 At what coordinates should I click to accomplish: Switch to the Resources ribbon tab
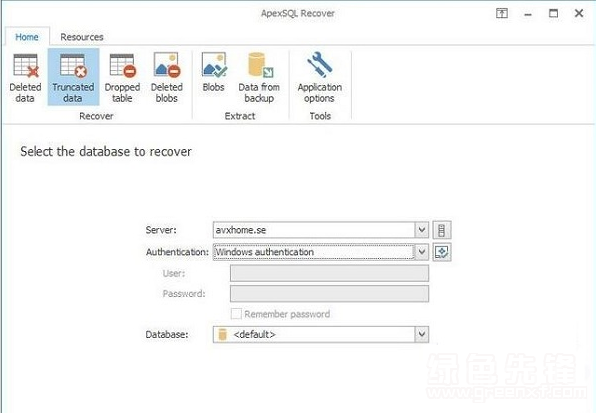[82, 37]
